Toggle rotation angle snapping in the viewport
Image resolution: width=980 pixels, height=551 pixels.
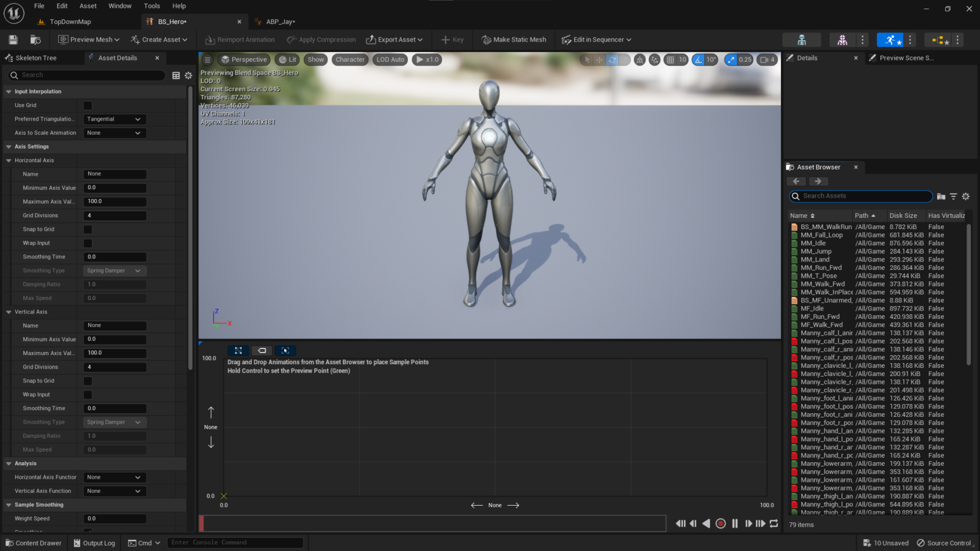[x=698, y=60]
